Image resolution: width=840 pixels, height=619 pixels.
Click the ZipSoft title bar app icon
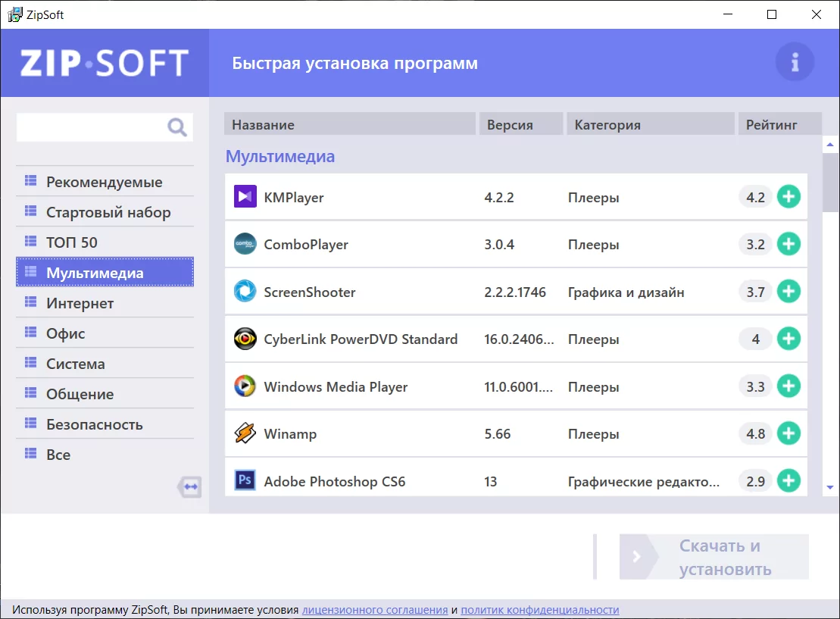coord(15,14)
